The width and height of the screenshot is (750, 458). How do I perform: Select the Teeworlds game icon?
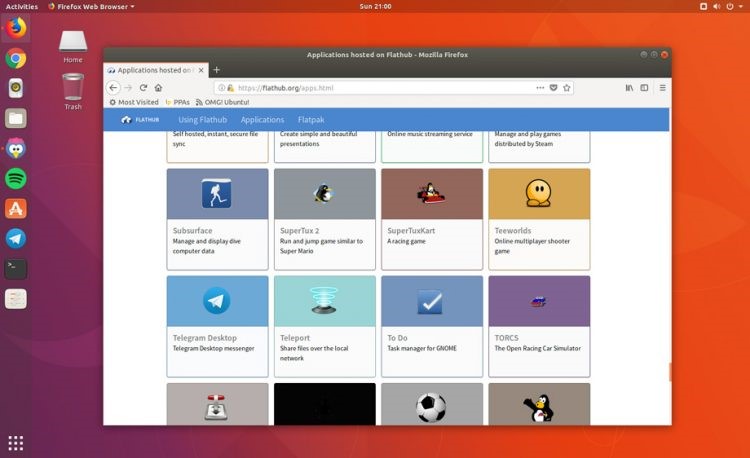[539, 194]
